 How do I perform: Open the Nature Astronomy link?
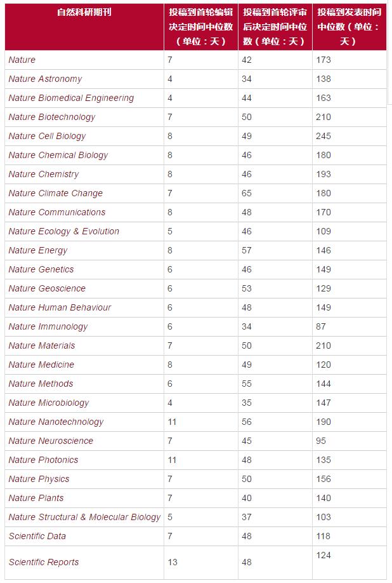click(x=45, y=79)
